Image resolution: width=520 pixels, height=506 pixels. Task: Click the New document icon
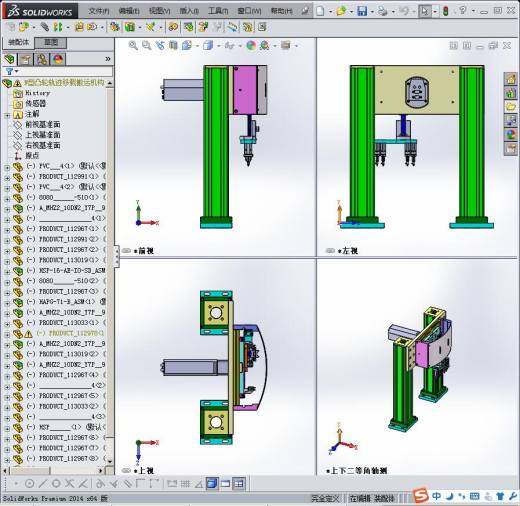[x=320, y=11]
